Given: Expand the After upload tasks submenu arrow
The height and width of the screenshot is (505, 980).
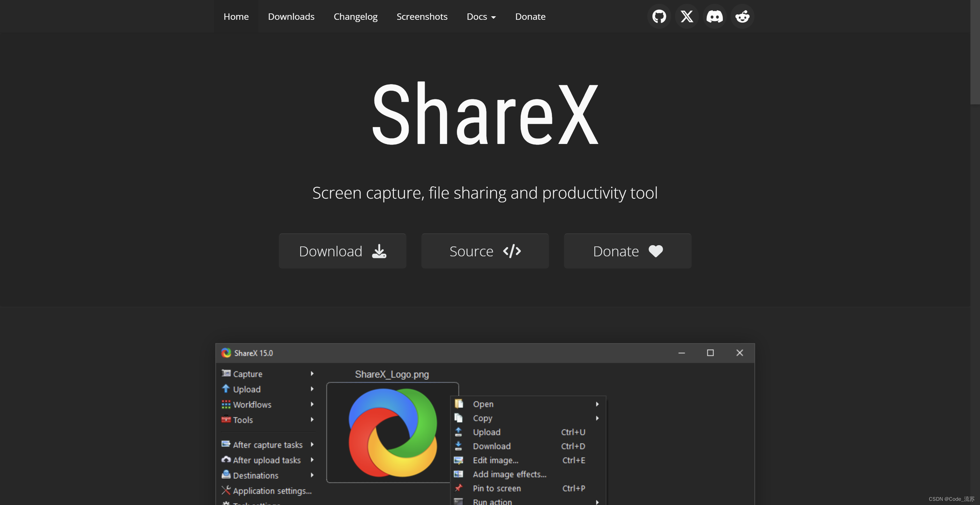Looking at the screenshot, I should tap(312, 460).
